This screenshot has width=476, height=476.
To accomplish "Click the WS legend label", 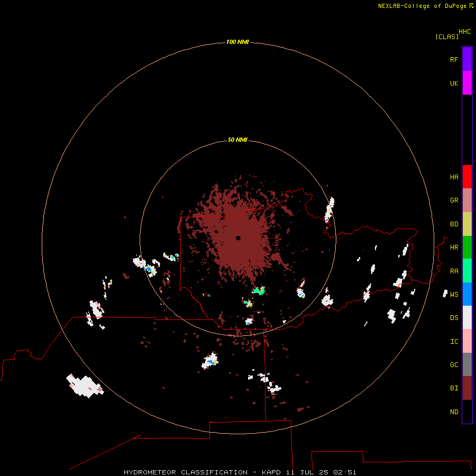I will pos(454,295).
